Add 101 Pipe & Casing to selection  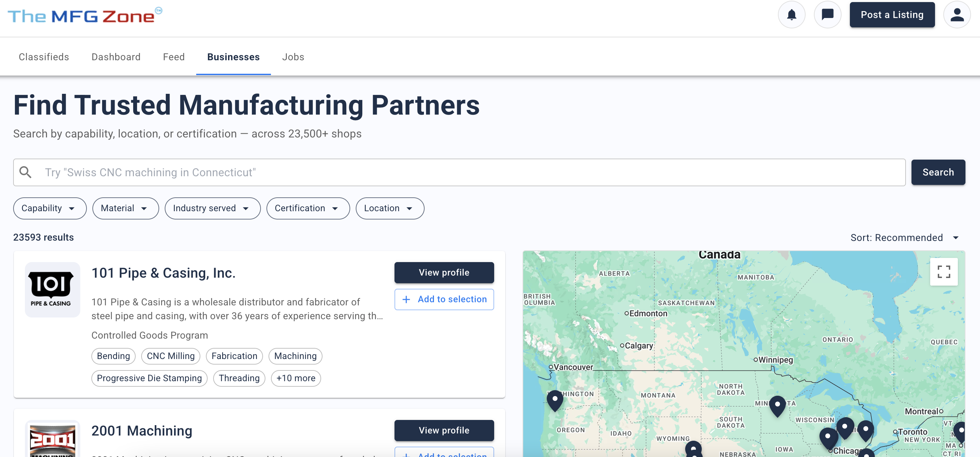444,299
